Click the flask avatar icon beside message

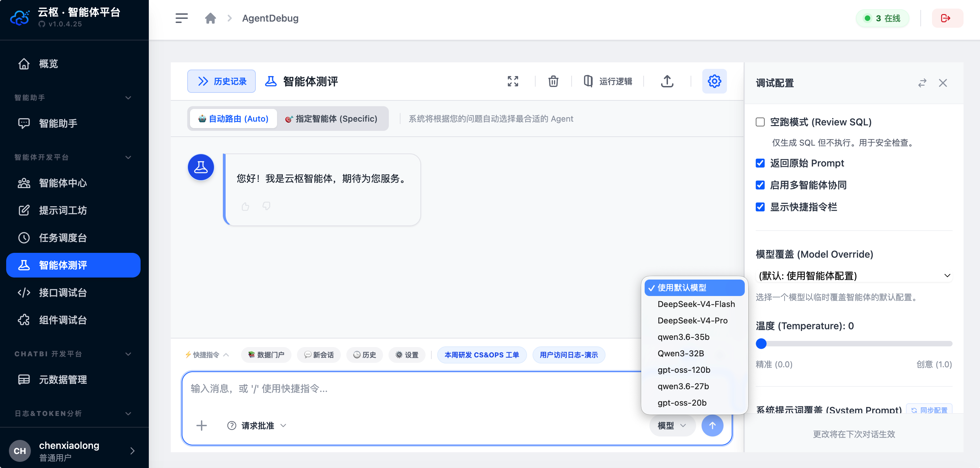[201, 167]
